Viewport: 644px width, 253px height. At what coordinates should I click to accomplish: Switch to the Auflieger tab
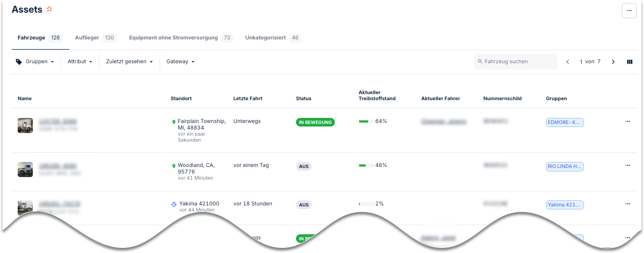coord(95,38)
